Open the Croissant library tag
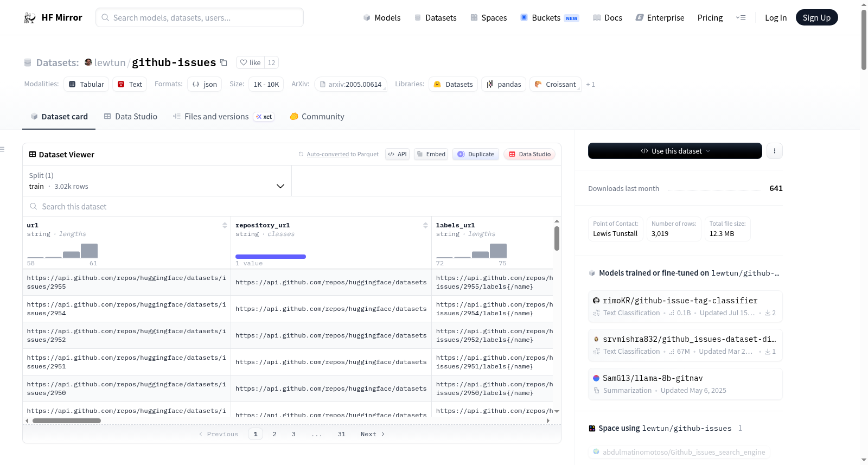The height and width of the screenshot is (465, 868). point(555,84)
